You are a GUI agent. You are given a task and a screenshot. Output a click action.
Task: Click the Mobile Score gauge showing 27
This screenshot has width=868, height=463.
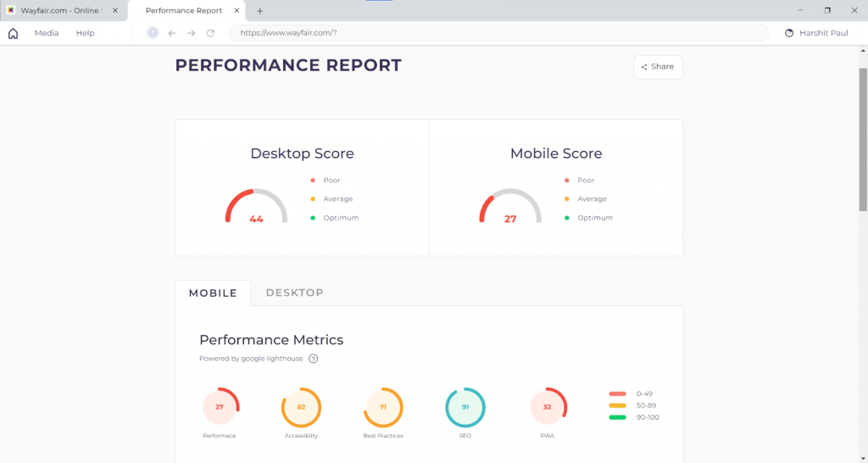coord(510,206)
